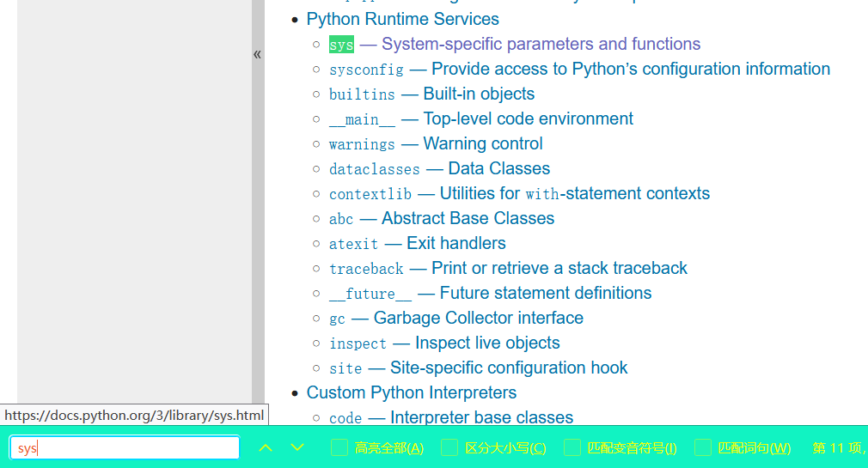Open the __future__ statement definitions link
This screenshot has height=468, width=868.
(491, 293)
